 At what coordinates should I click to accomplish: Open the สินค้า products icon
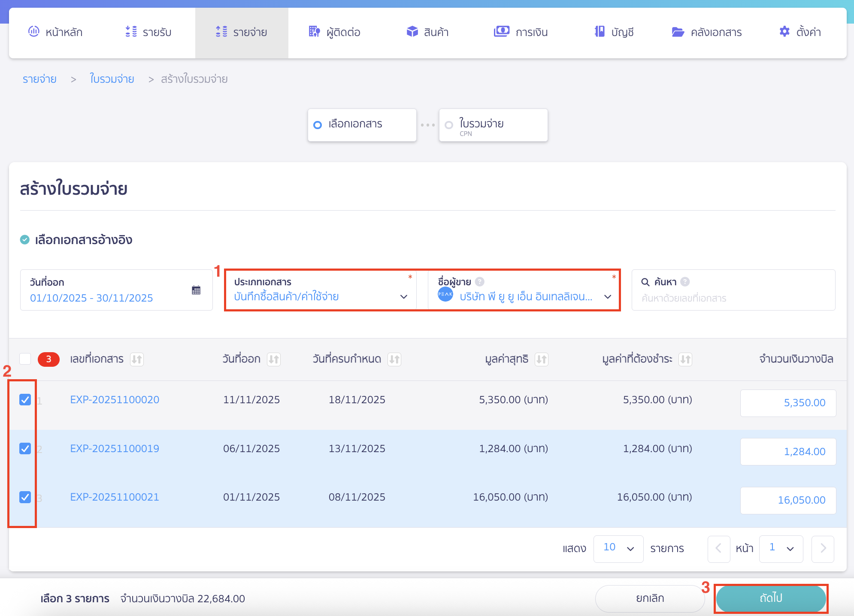click(412, 32)
